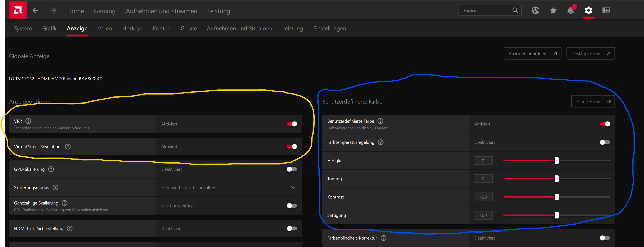The width and height of the screenshot is (644, 247).
Task: Show help for GPU-Skalierung
Action: coord(51,169)
